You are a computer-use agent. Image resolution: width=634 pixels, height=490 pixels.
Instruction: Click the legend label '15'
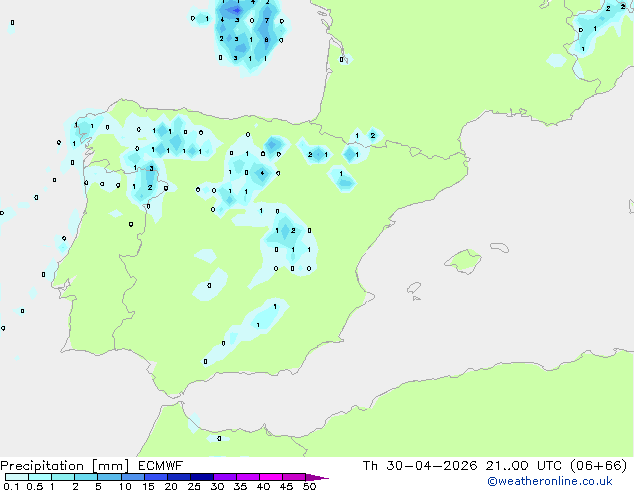pyautogui.click(x=148, y=486)
